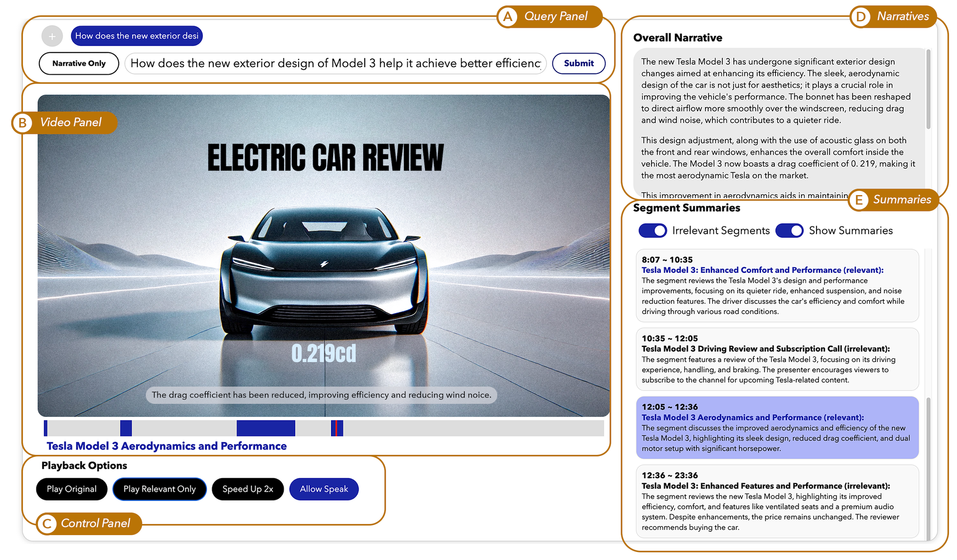Toggle the Irrelevant Segments switch

coord(653,231)
